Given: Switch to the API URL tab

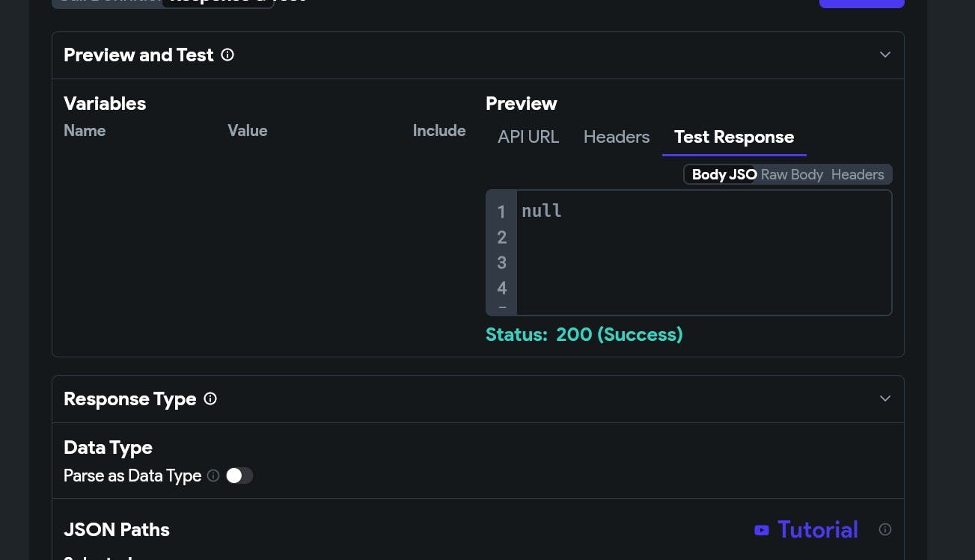Looking at the screenshot, I should coord(528,137).
